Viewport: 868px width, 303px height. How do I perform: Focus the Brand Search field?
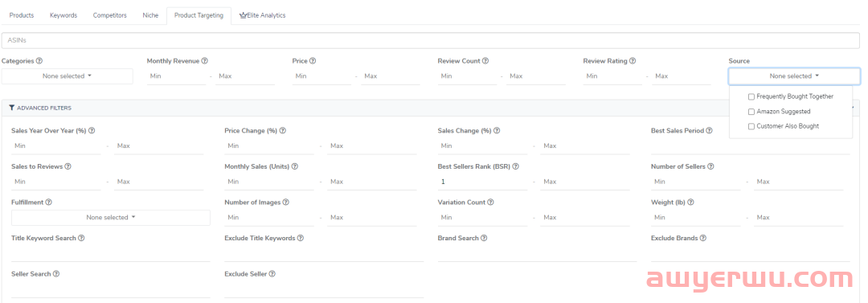pyautogui.click(x=538, y=254)
